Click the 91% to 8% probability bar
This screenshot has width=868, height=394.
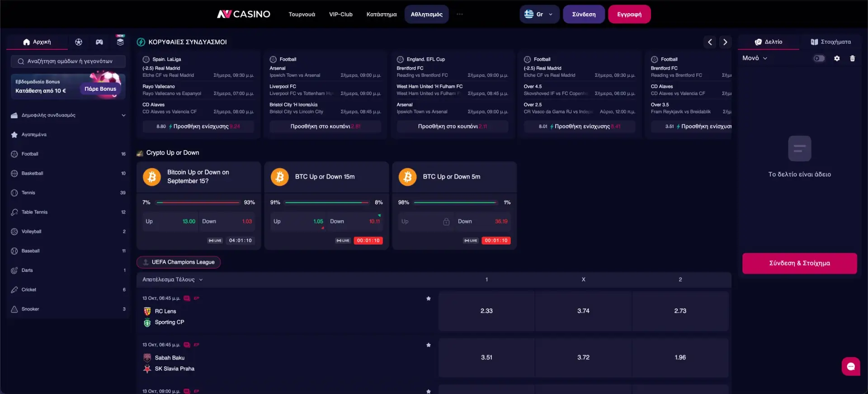(x=326, y=203)
